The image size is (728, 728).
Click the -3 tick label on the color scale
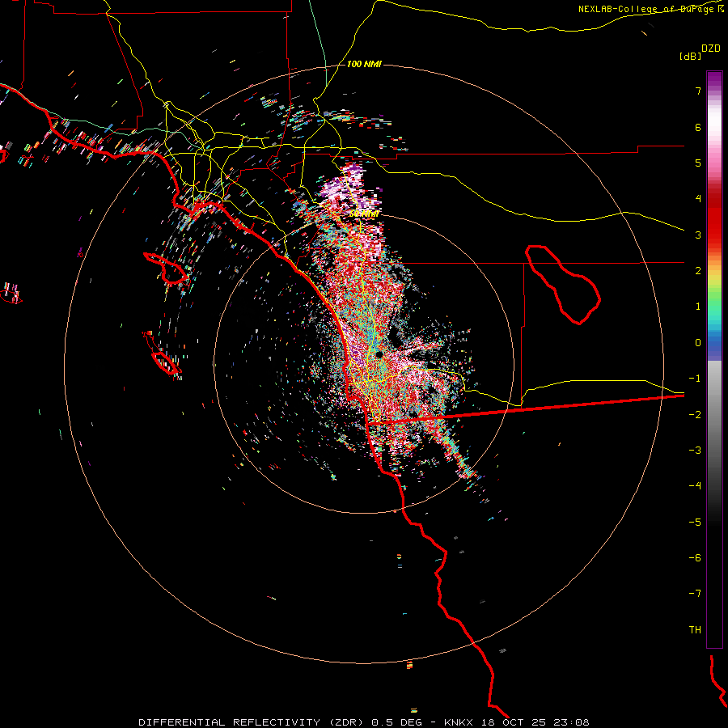695,451
